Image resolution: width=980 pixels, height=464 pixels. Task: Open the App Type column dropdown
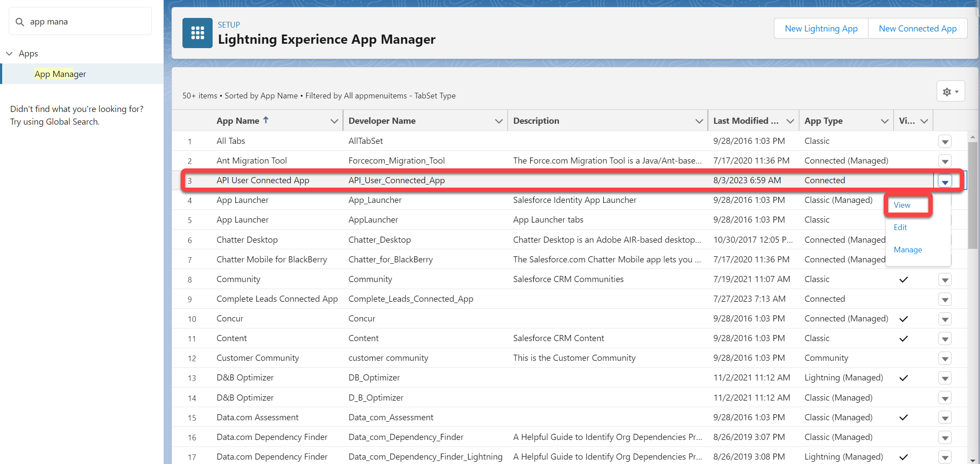tap(884, 121)
